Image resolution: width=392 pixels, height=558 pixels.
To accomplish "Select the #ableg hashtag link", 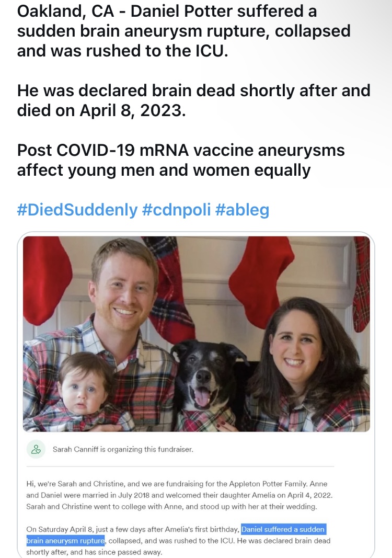I will (x=241, y=210).
